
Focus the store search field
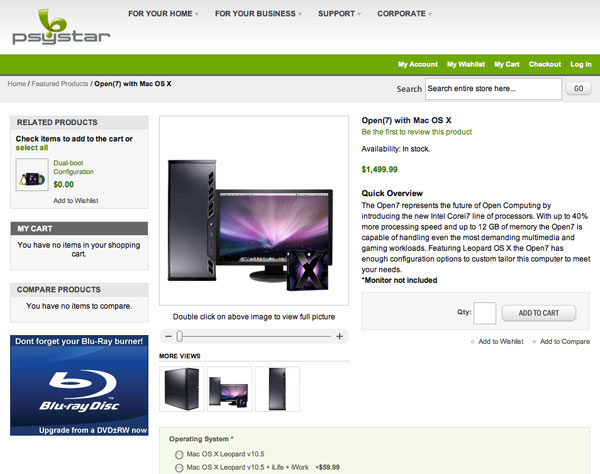pos(493,89)
